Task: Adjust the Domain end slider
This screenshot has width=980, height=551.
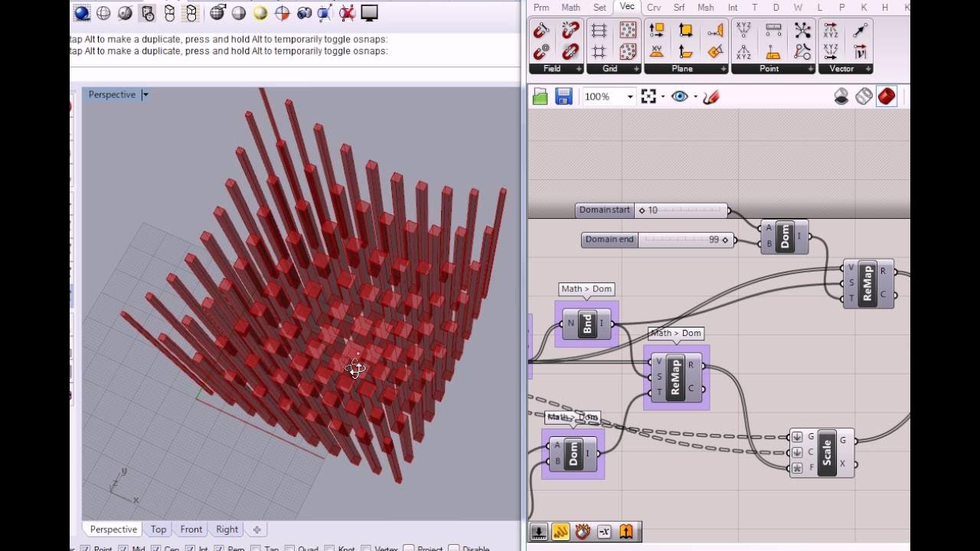Action: (658, 240)
